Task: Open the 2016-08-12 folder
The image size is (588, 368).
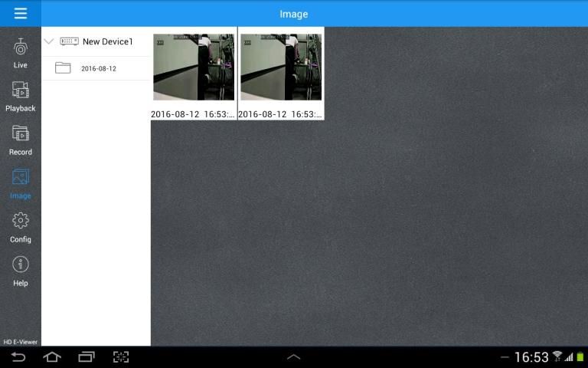Action: pos(98,68)
